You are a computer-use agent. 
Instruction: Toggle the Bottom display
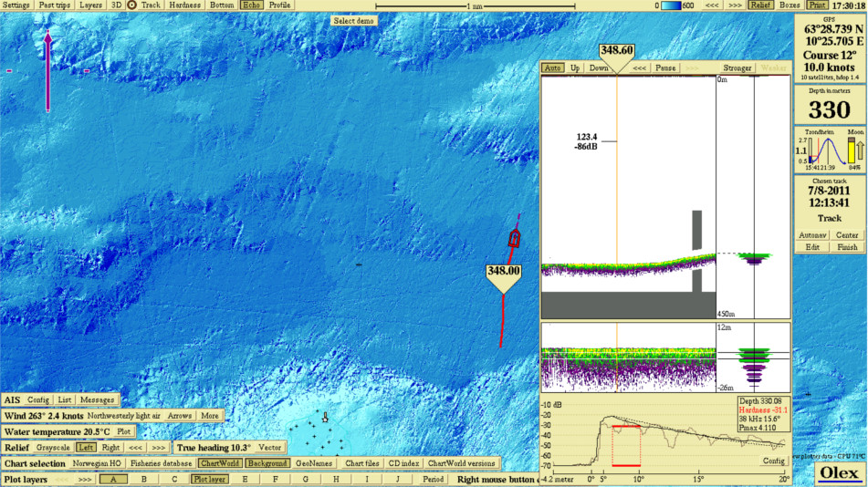pos(222,5)
